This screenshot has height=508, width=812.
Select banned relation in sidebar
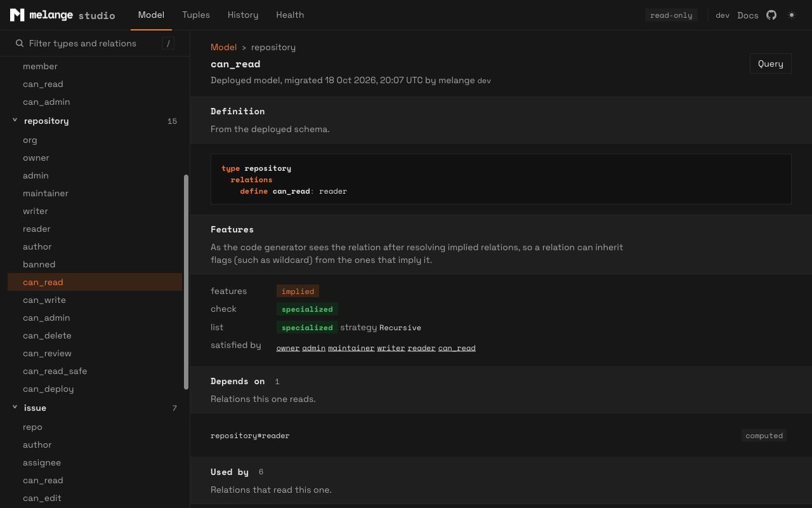(x=95, y=264)
